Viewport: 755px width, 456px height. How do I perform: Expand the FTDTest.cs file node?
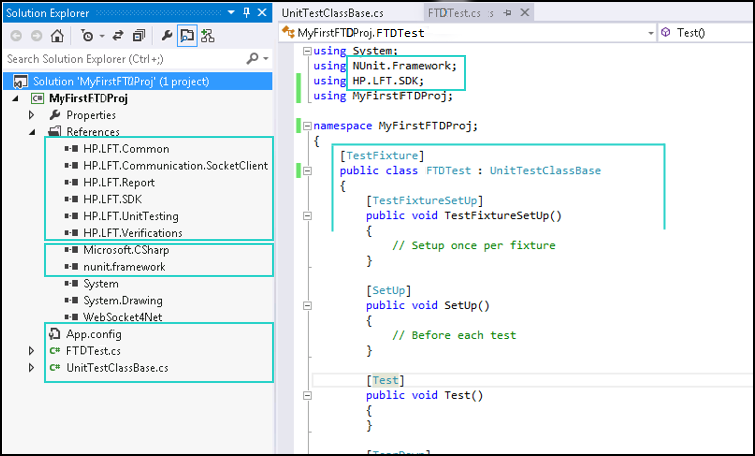pos(31,352)
